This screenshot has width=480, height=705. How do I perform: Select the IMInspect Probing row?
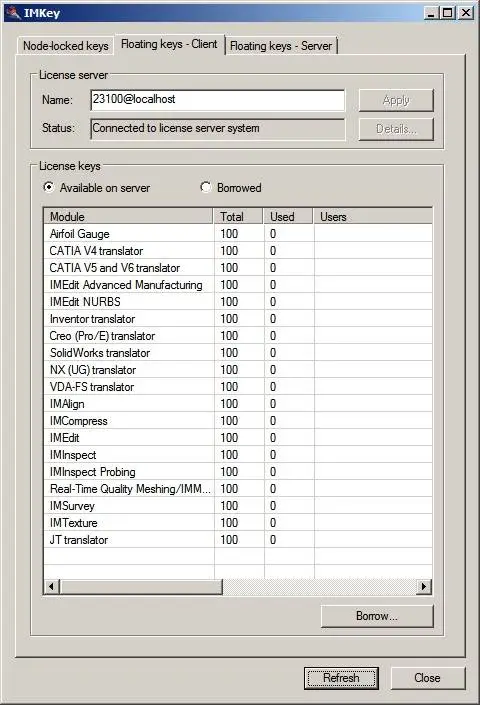coord(238,472)
